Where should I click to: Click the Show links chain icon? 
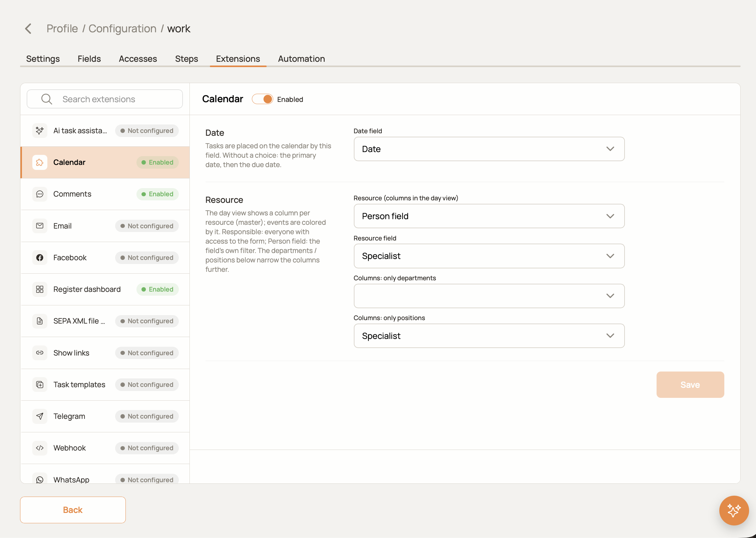(x=40, y=353)
